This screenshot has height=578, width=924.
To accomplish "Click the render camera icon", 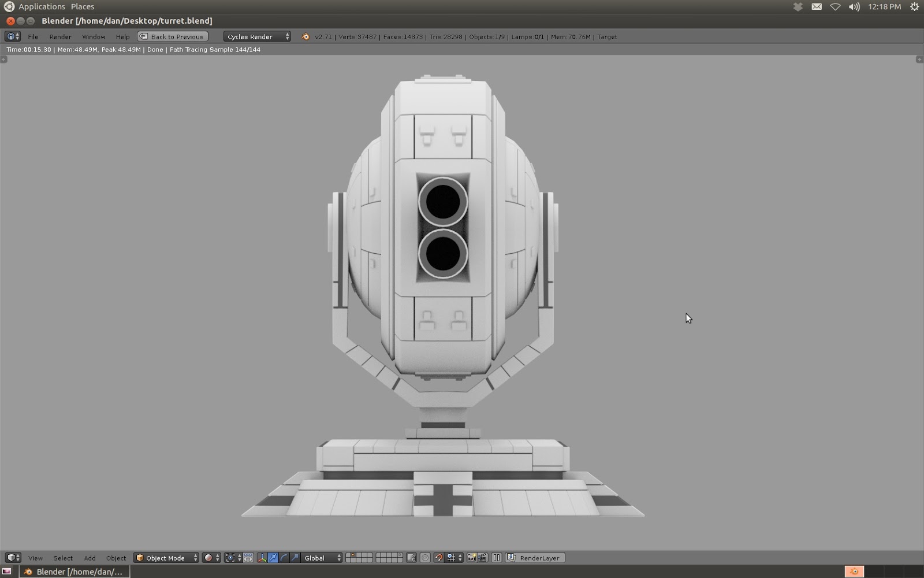I will point(472,558).
